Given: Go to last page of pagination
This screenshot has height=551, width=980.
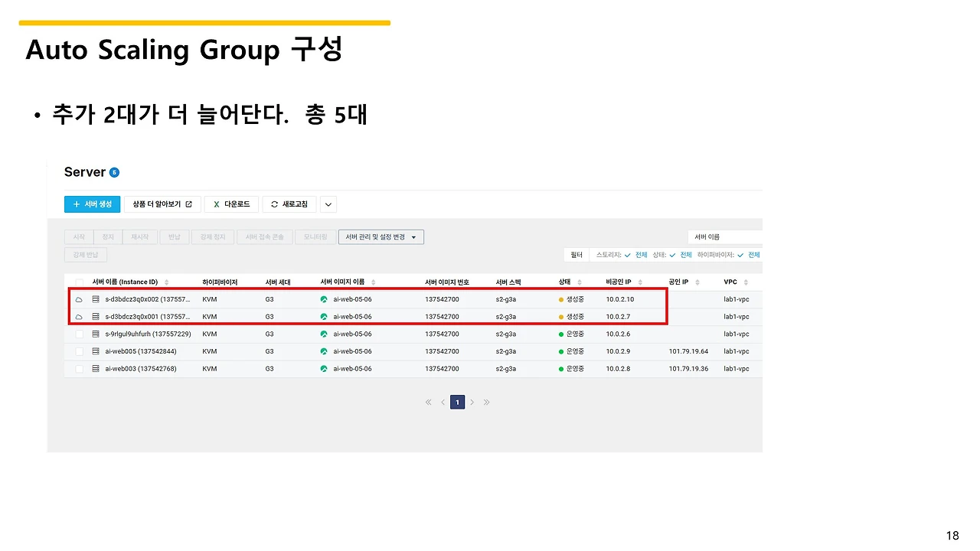Looking at the screenshot, I should tap(486, 403).
